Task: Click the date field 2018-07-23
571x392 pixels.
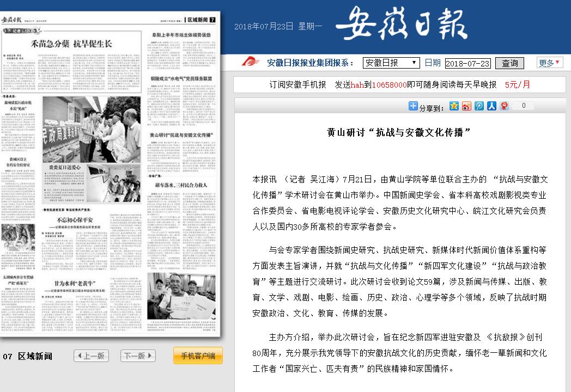Action: 468,63
